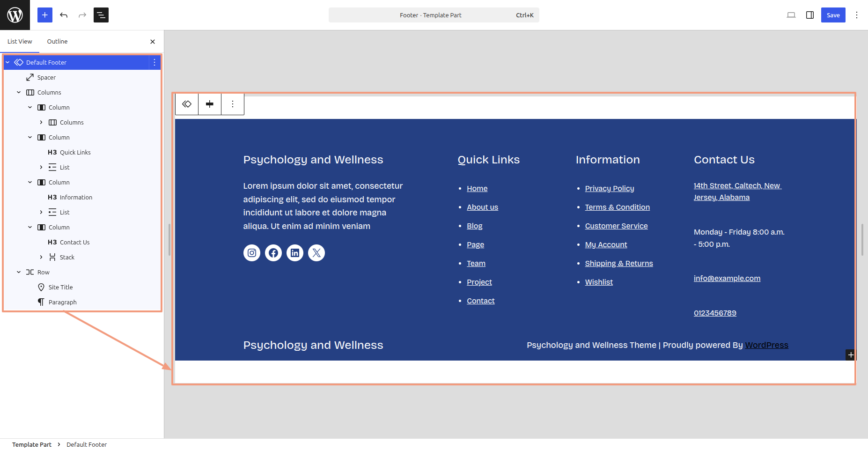Click the Facebook social icon
The width and height of the screenshot is (868, 450).
click(273, 253)
